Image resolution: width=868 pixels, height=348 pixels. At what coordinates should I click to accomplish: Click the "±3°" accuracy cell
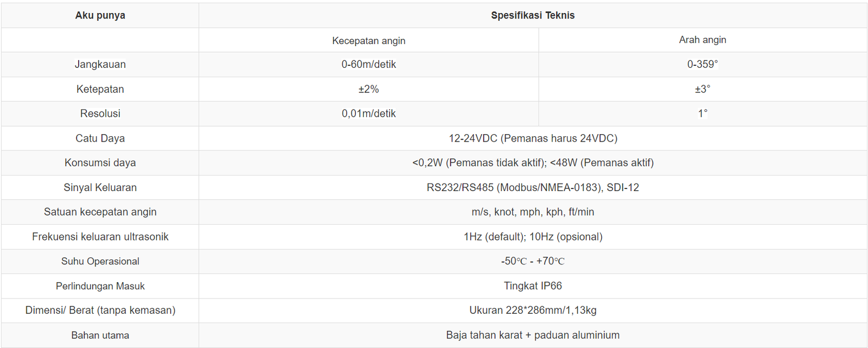pyautogui.click(x=702, y=89)
